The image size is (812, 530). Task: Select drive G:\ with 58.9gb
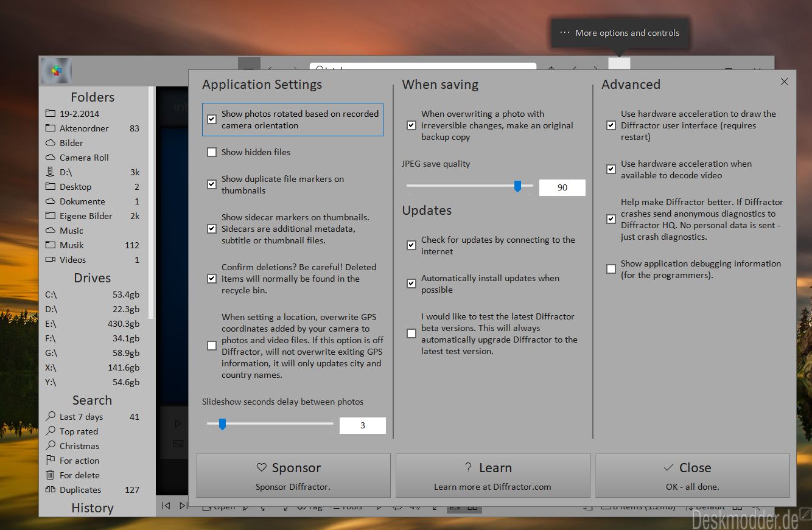pyautogui.click(x=93, y=353)
